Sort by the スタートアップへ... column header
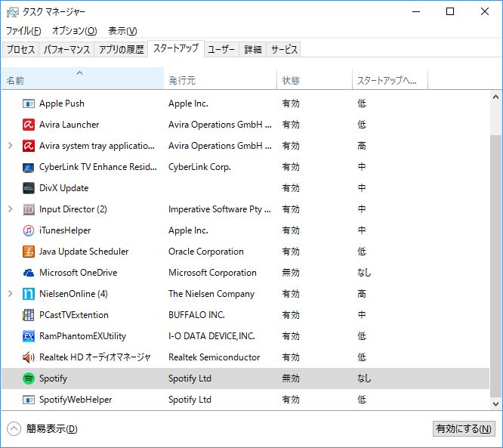 click(390, 79)
